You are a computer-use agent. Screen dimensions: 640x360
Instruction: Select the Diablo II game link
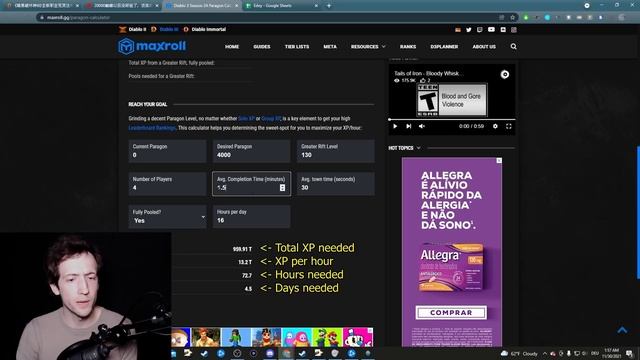point(133,29)
